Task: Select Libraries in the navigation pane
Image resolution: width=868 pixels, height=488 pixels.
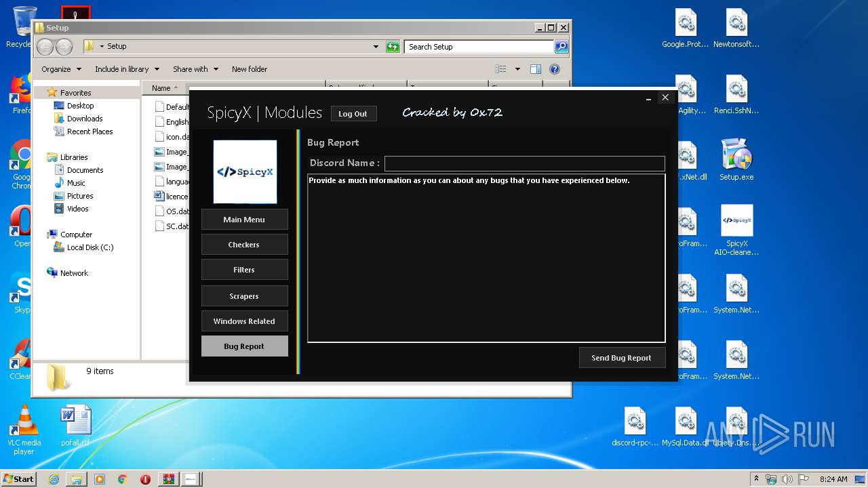Action: pyautogui.click(x=73, y=157)
